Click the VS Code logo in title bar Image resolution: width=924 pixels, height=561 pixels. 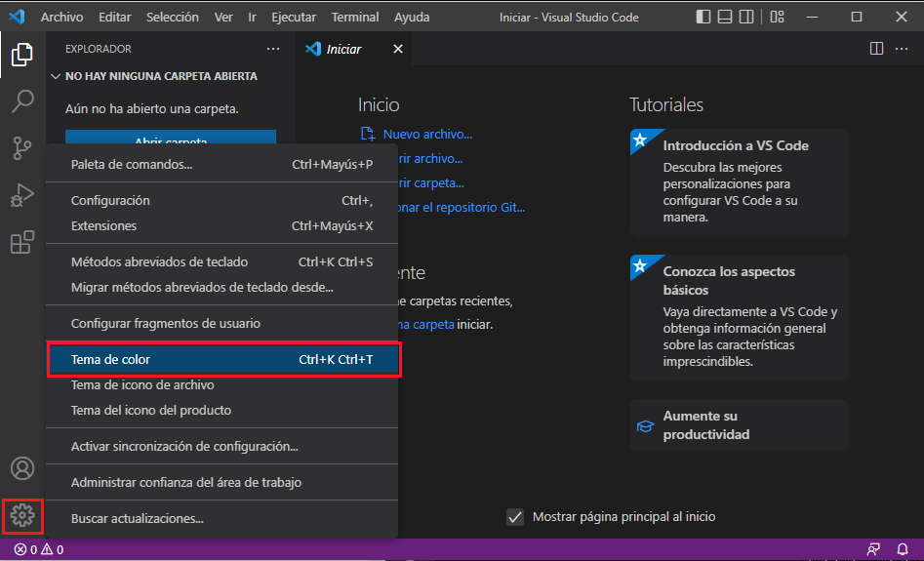pos(17,17)
